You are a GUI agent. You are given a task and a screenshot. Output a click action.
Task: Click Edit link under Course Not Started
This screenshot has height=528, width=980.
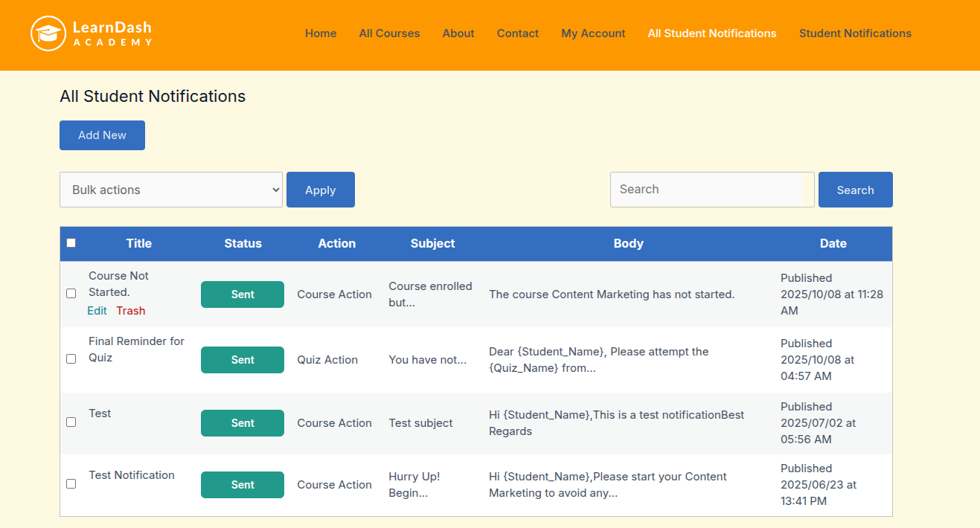(97, 311)
